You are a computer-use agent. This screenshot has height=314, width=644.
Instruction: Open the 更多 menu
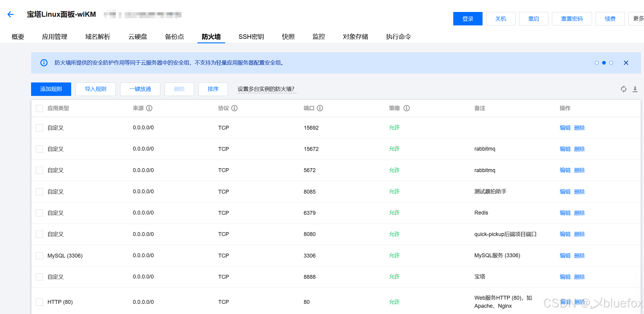point(637,19)
